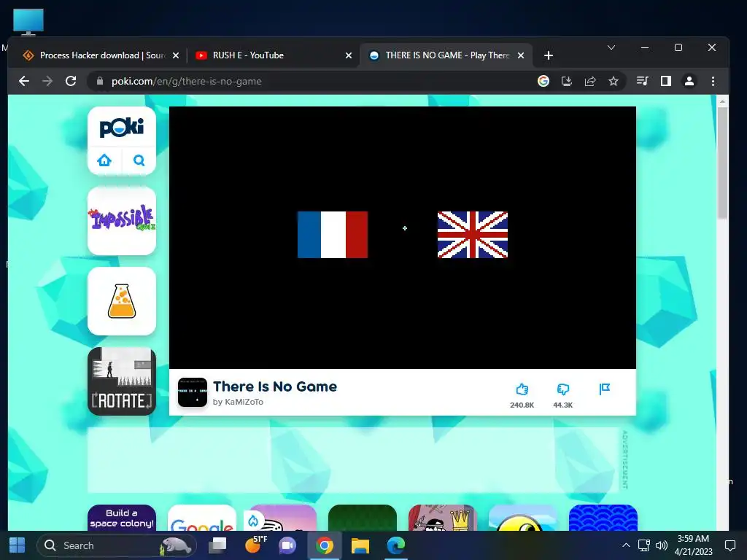Screen dimensions: 747x560
Task: Select the French flag in the game
Action: (x=333, y=235)
